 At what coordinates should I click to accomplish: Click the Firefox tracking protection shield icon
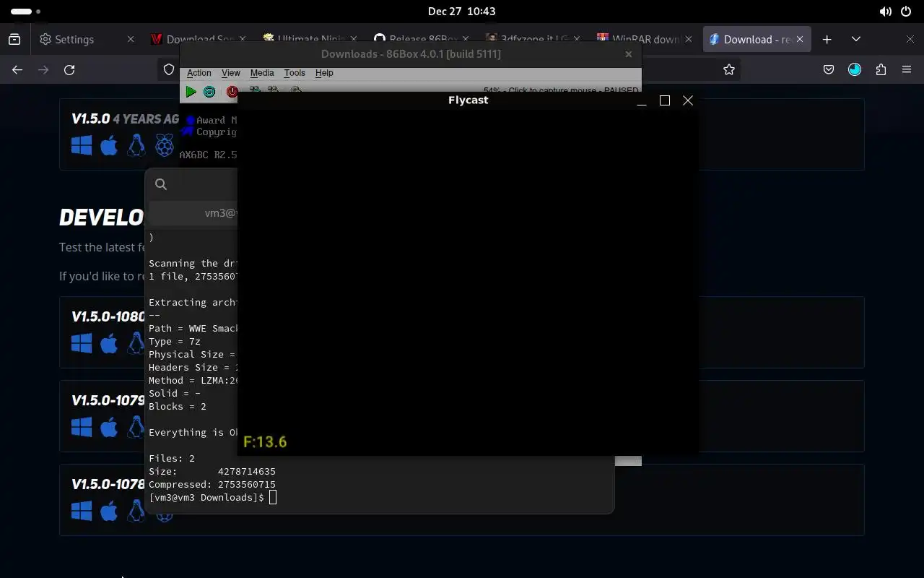click(x=169, y=69)
